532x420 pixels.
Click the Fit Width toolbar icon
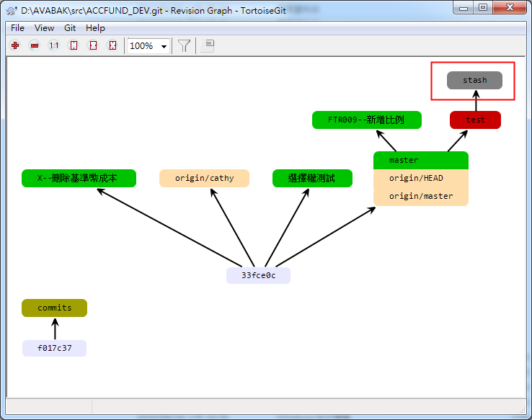tap(93, 45)
